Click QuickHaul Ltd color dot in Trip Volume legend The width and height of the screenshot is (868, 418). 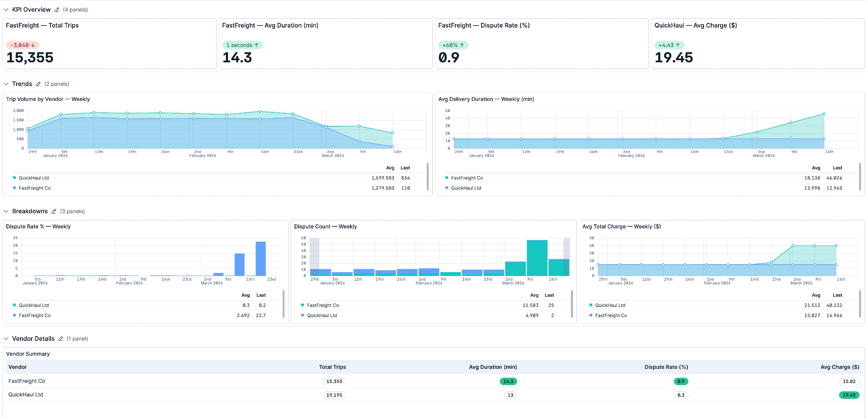pyautogui.click(x=14, y=178)
